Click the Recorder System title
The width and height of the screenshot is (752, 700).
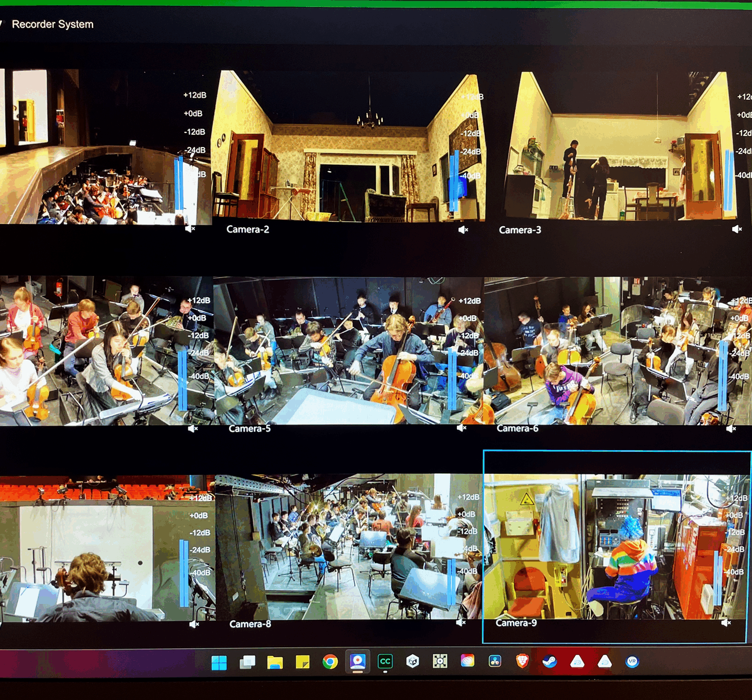tap(53, 24)
